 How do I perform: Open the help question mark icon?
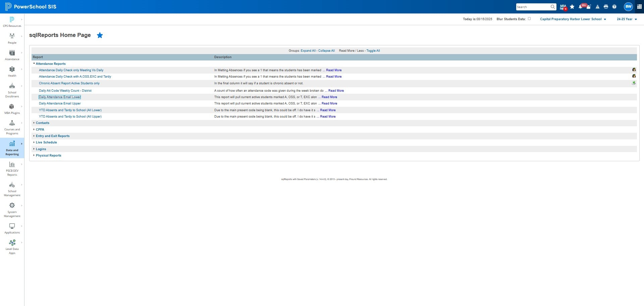[614, 7]
